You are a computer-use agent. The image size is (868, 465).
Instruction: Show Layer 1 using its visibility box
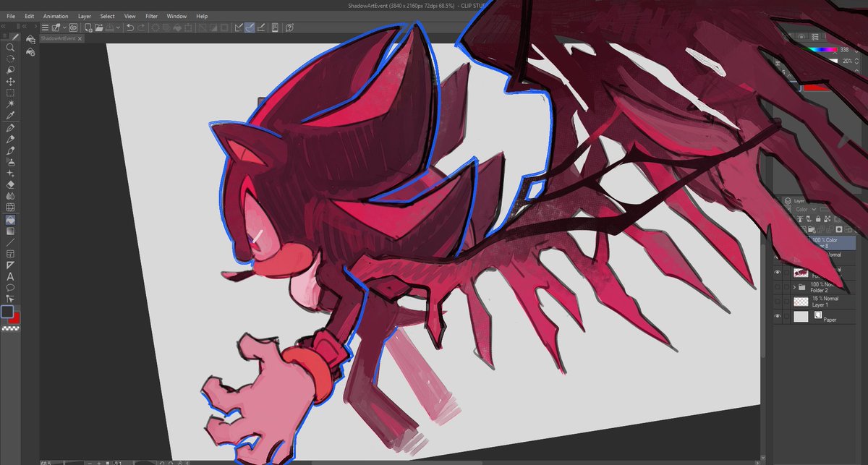(x=778, y=302)
